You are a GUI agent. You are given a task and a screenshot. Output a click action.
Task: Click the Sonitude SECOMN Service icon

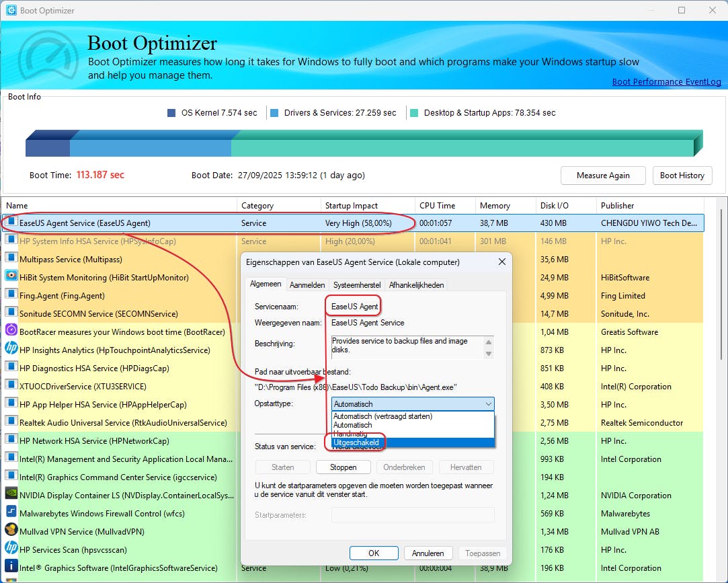(11, 313)
